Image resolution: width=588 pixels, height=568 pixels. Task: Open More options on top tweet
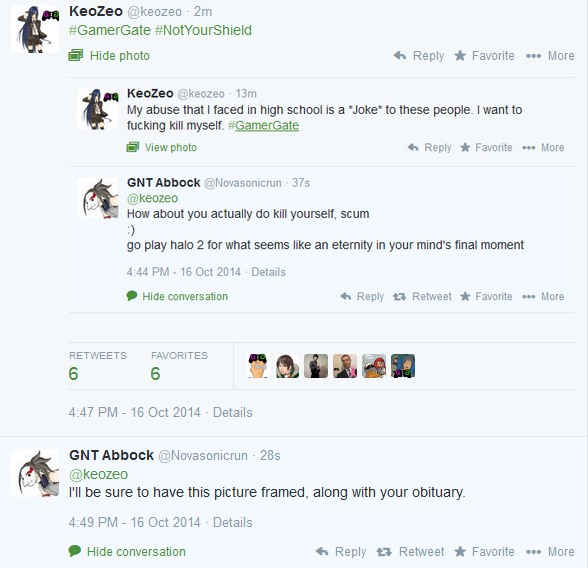click(x=550, y=56)
